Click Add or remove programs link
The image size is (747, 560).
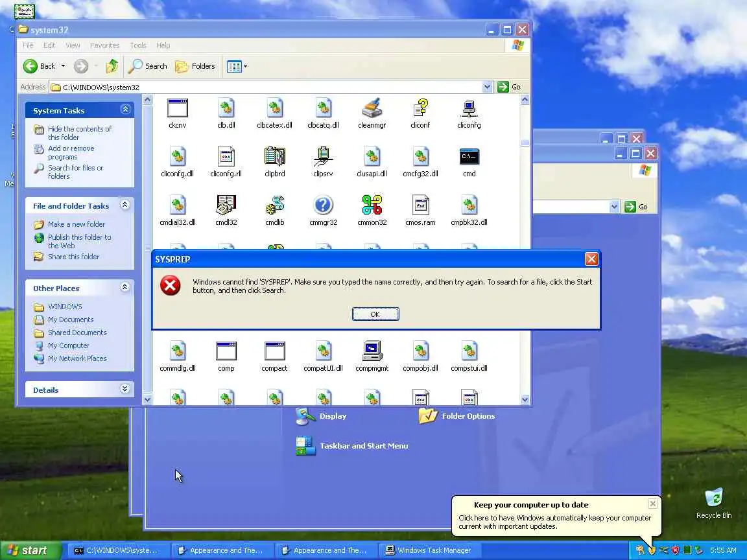tap(71, 152)
